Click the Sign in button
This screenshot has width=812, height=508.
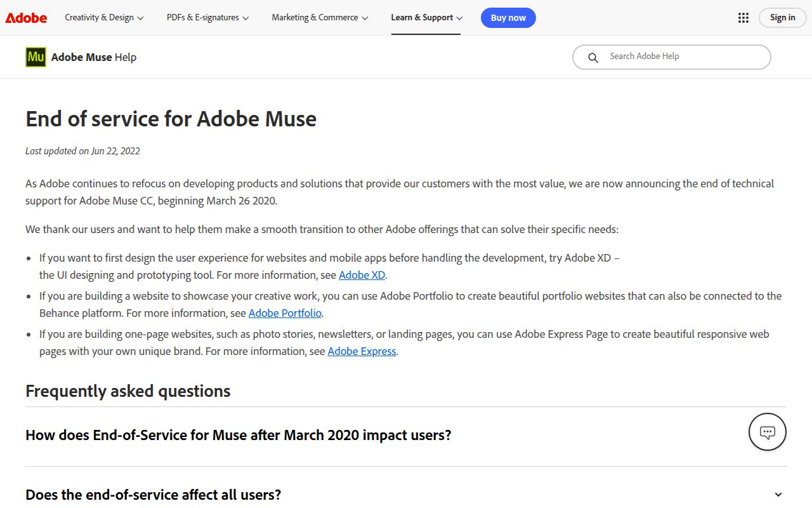(x=782, y=18)
